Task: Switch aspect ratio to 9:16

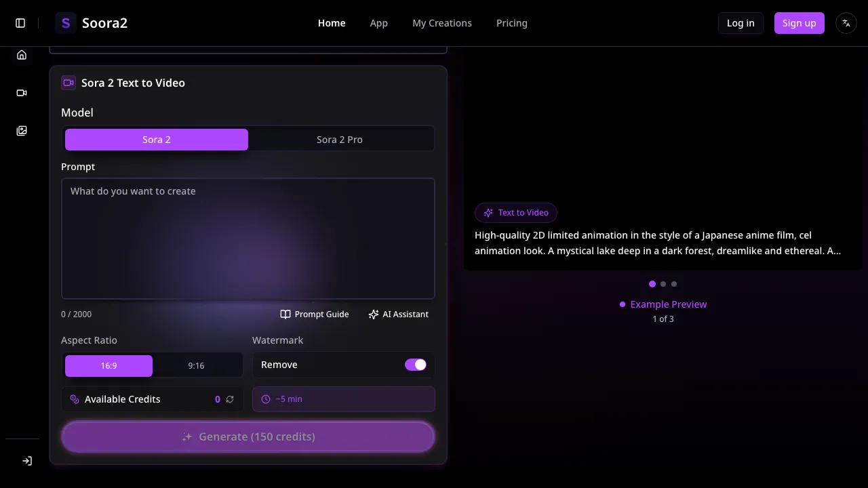Action: tap(196, 365)
